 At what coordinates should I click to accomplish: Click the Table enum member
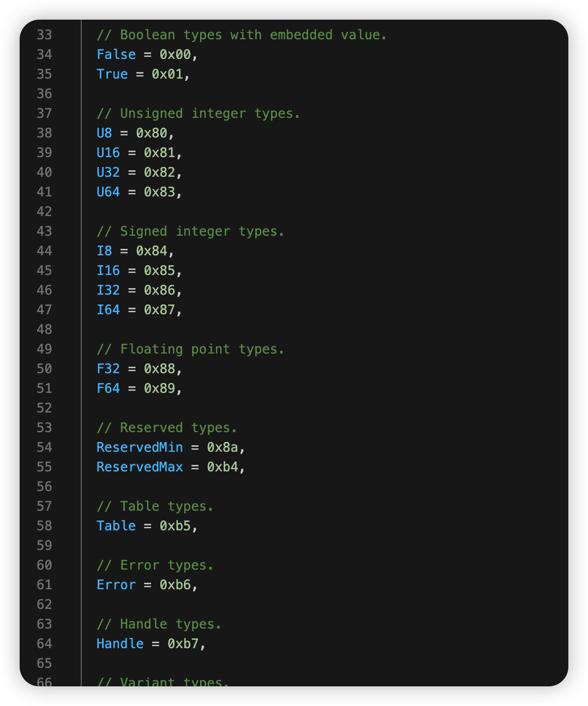[x=116, y=526]
